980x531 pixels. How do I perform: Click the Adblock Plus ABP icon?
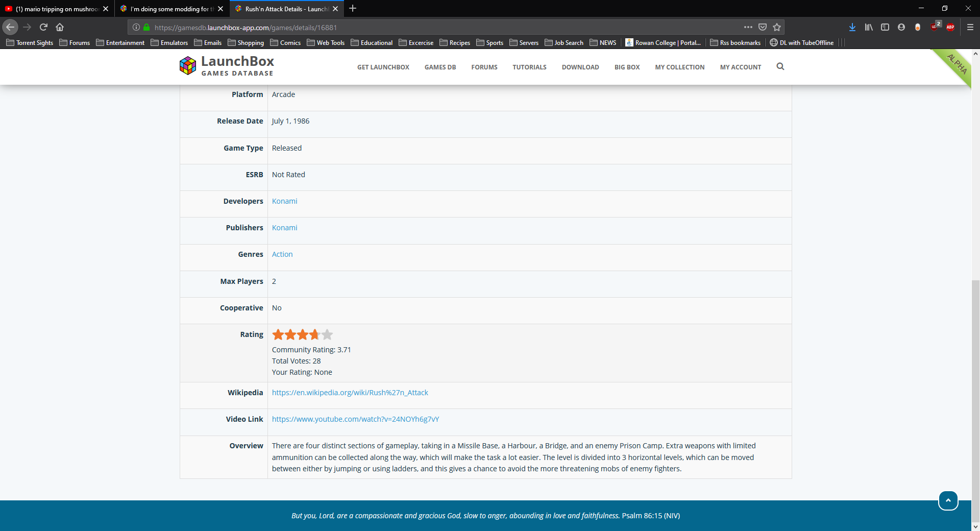[950, 27]
